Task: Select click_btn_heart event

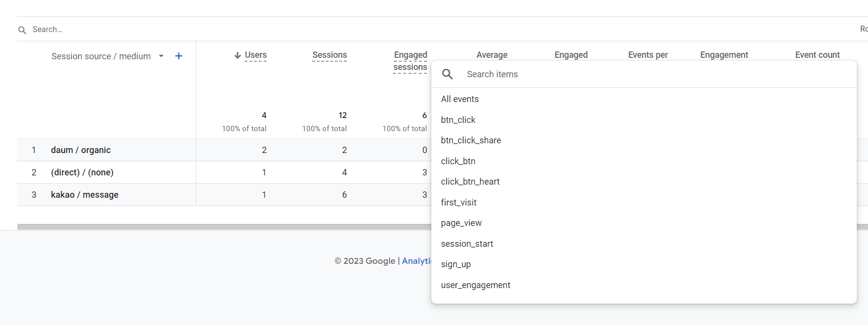Action: [x=470, y=182]
